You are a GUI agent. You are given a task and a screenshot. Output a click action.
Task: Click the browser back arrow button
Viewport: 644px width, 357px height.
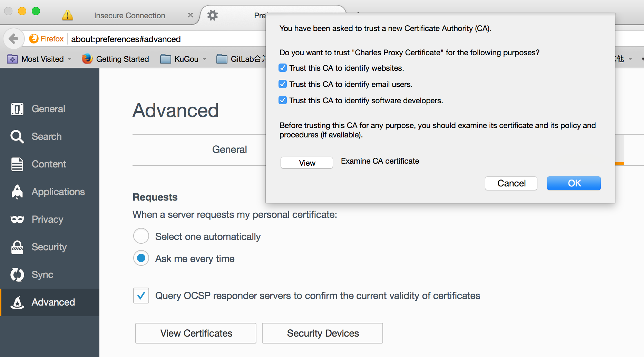point(13,39)
